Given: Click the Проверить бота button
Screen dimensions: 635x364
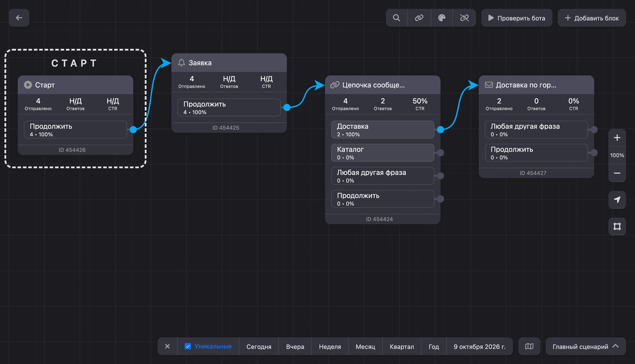Looking at the screenshot, I should tap(517, 18).
